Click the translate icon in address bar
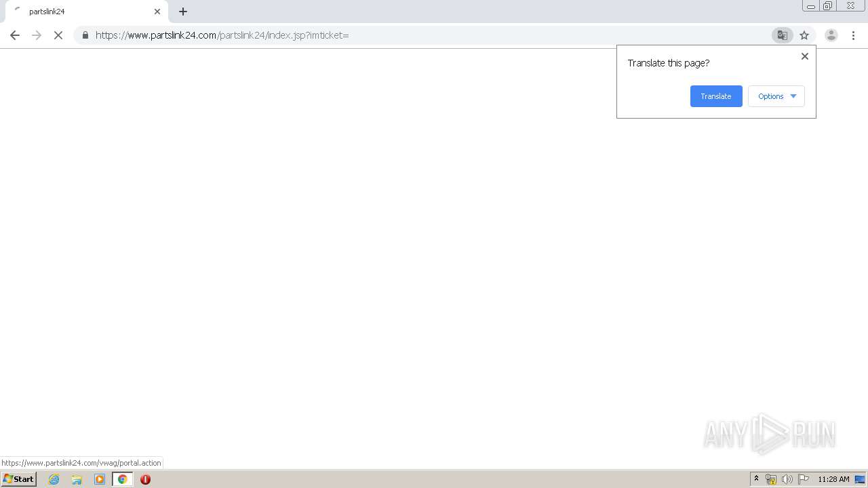This screenshot has width=868, height=488. (782, 35)
